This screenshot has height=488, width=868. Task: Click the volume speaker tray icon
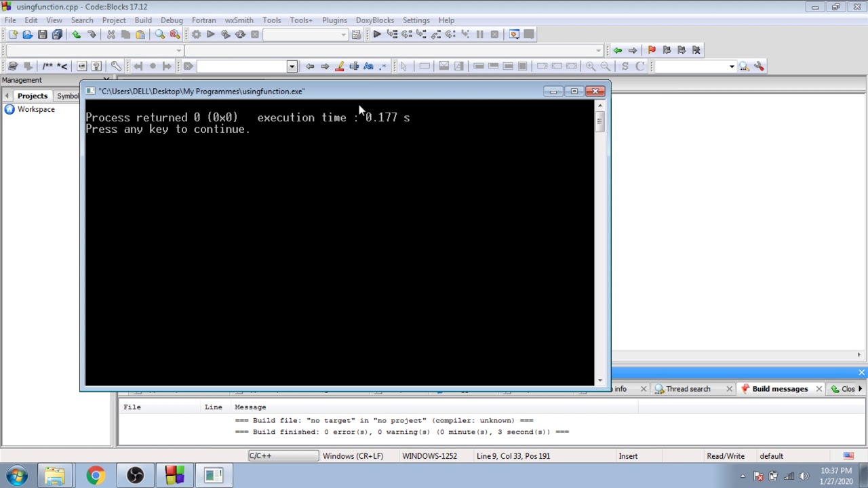tap(804, 476)
